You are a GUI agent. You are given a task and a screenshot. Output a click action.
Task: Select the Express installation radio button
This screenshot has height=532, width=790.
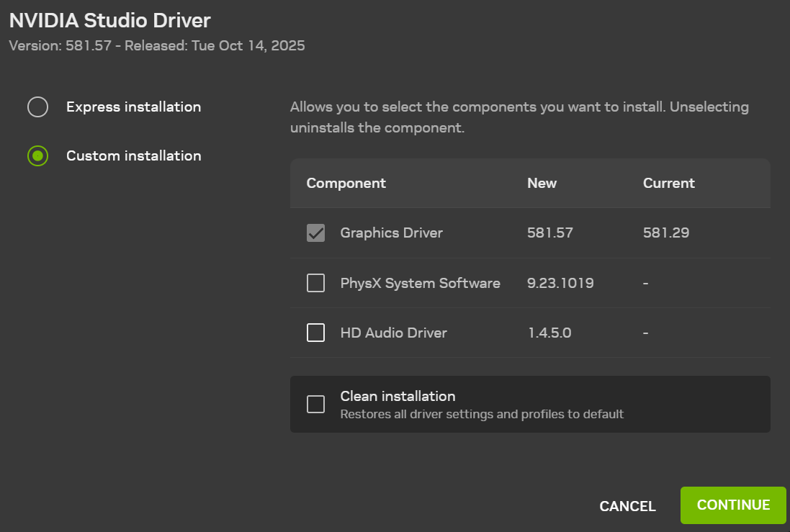pyautogui.click(x=37, y=107)
